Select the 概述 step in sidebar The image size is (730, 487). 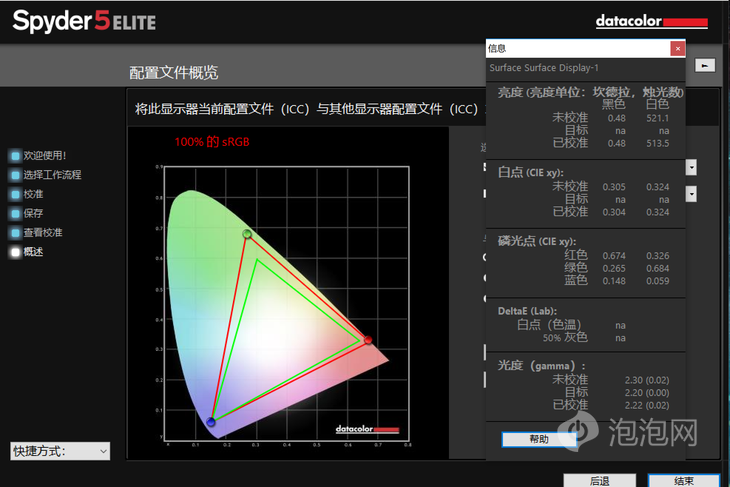tap(26, 252)
